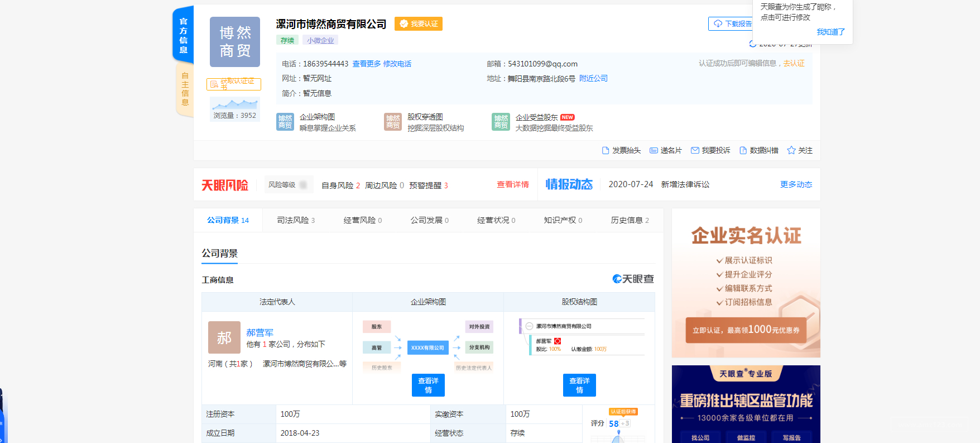Collapse the 漯河市博然商贸有限公司 equity tree node

pyautogui.click(x=529, y=326)
